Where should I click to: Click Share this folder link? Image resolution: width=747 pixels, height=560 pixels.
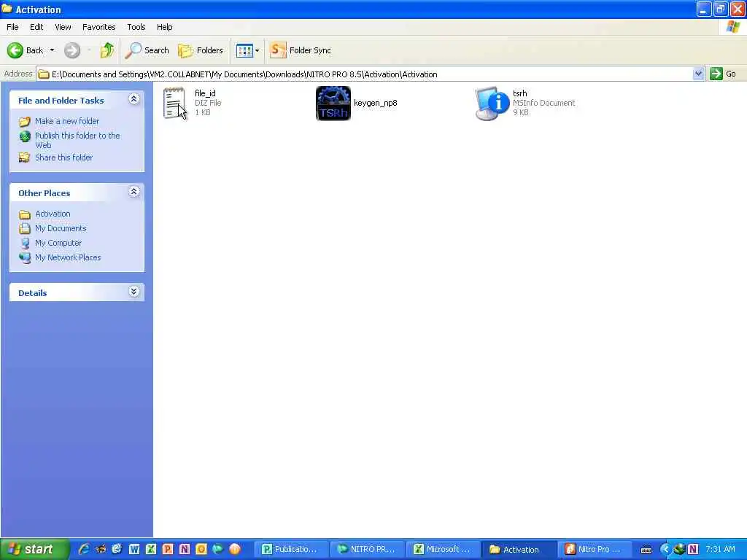coord(64,157)
